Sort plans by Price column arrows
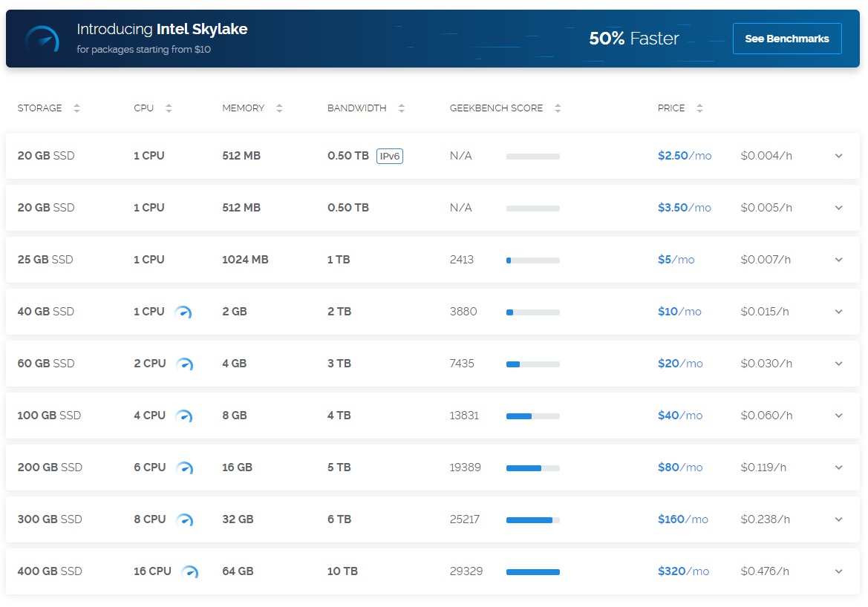Viewport: 868px width, 607px height. (x=699, y=108)
